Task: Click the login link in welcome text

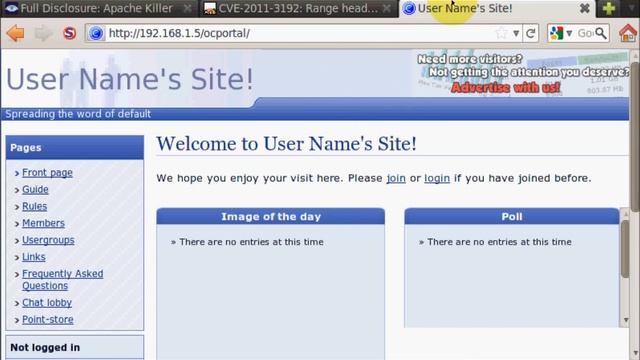Action: click(437, 178)
